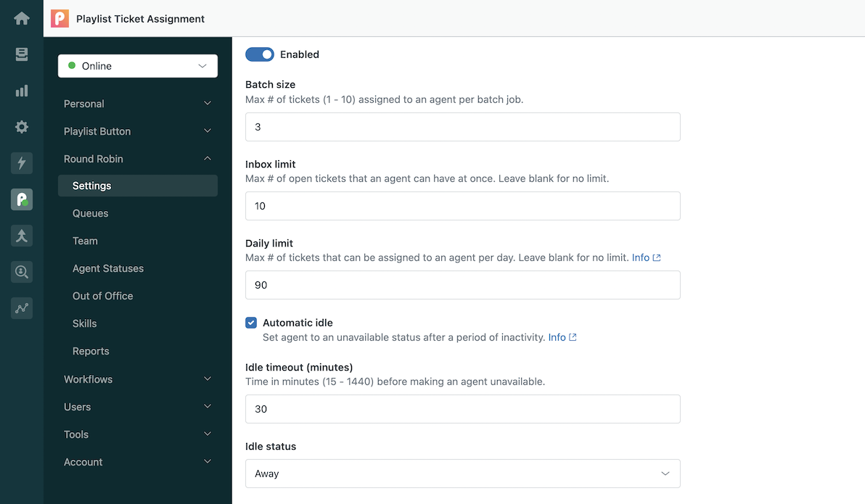Screen dimensions: 865x504
Task: Click the Idle timeout minutes field
Action: [462, 409]
